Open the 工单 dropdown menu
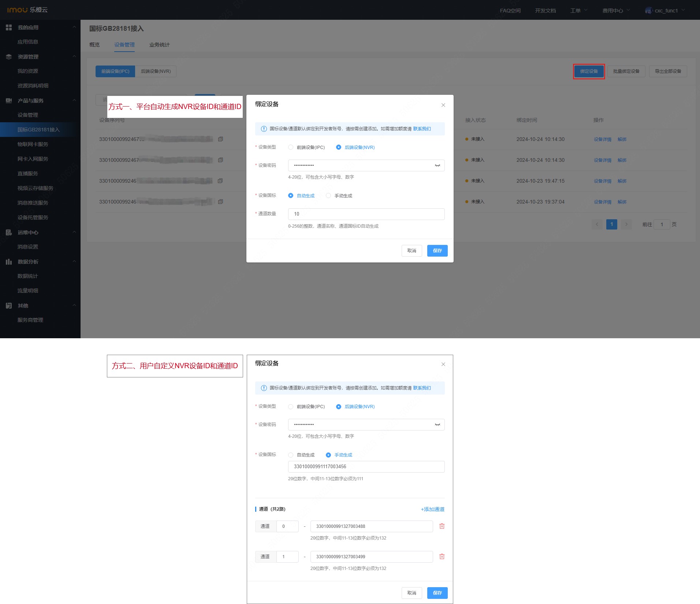 coord(578,11)
